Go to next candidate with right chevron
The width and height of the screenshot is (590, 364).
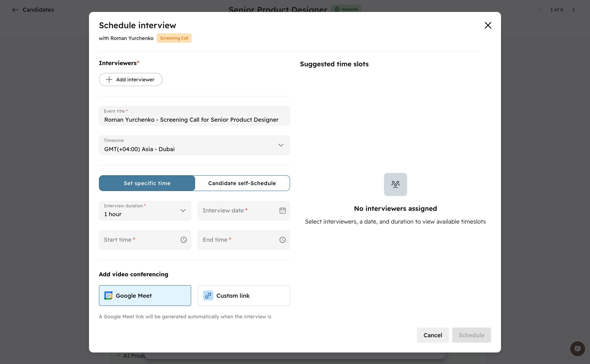(x=573, y=10)
